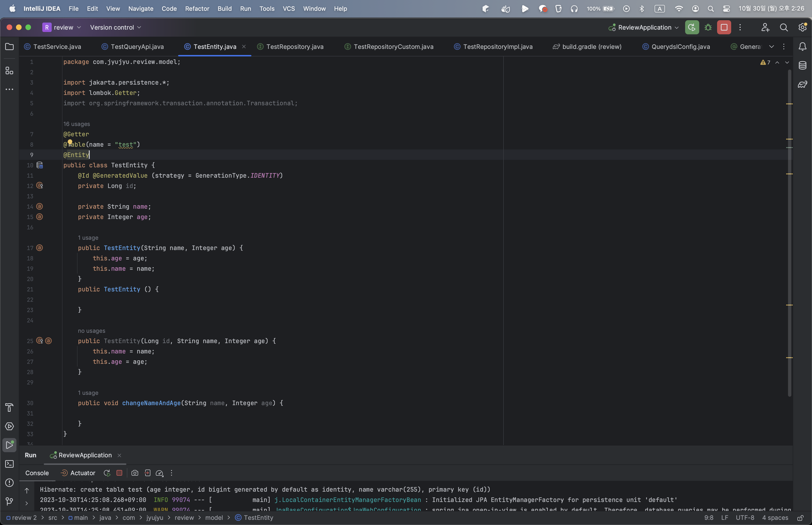
Task: Debug ReviewApplication with the bug icon
Action: [708, 27]
